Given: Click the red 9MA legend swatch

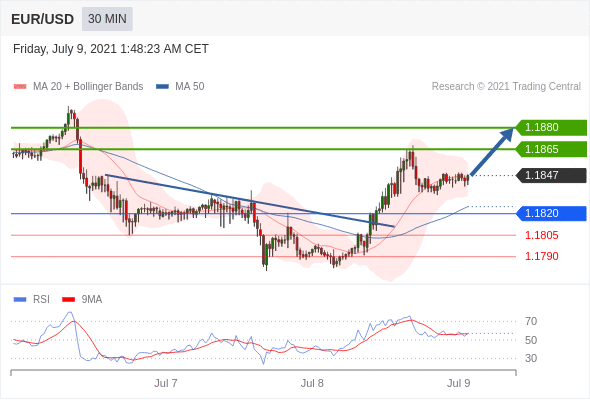Looking at the screenshot, I should 68,300.
